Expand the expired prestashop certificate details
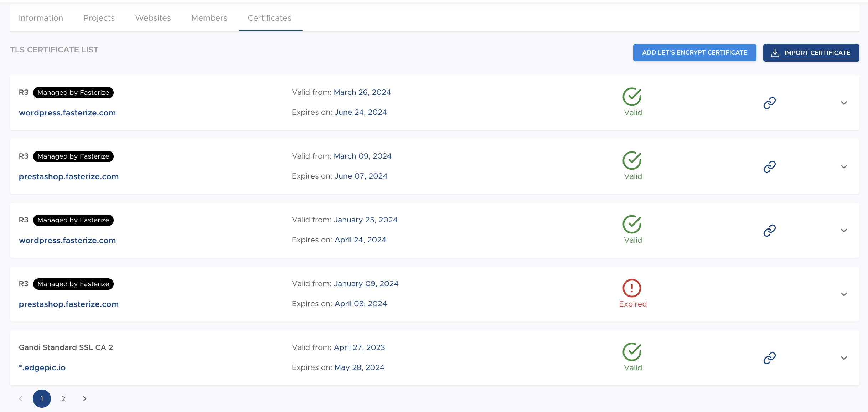 point(844,294)
